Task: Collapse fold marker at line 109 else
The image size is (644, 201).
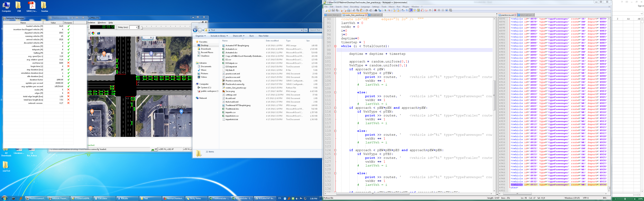Action: click(x=335, y=92)
